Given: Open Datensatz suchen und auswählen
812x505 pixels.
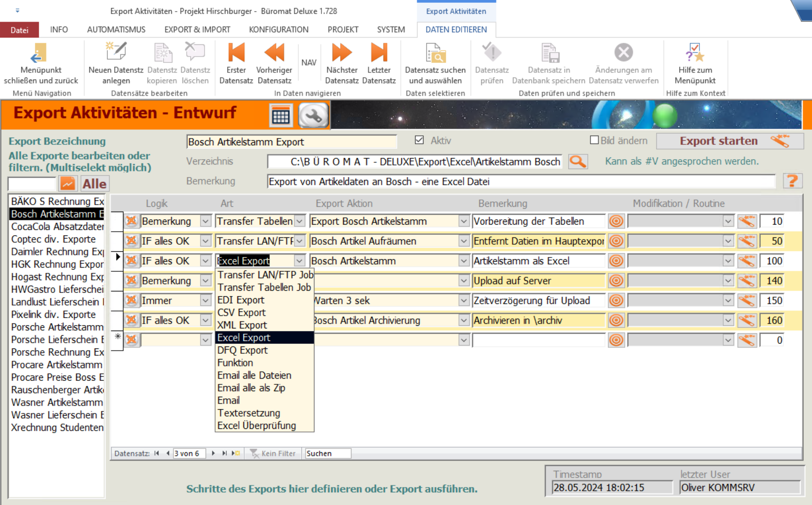Looking at the screenshot, I should (435, 53).
